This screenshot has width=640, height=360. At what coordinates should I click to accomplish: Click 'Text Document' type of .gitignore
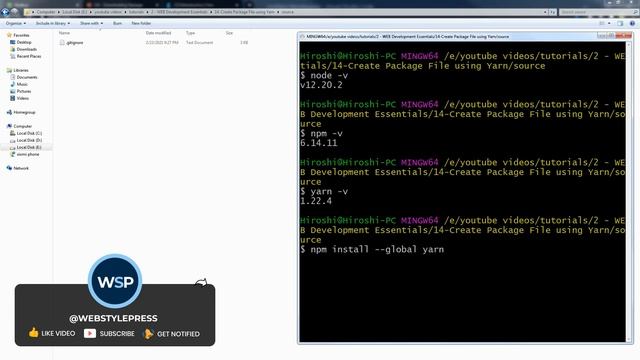tap(200, 42)
